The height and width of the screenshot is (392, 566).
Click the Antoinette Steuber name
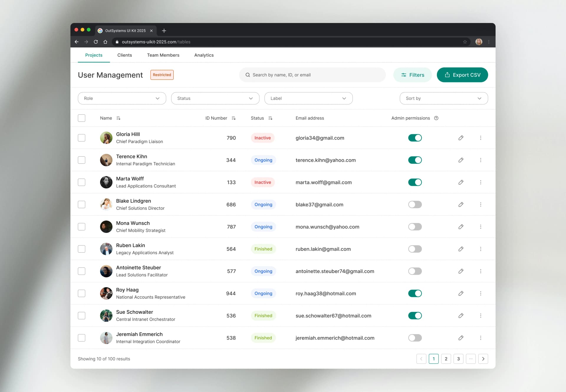(x=139, y=267)
